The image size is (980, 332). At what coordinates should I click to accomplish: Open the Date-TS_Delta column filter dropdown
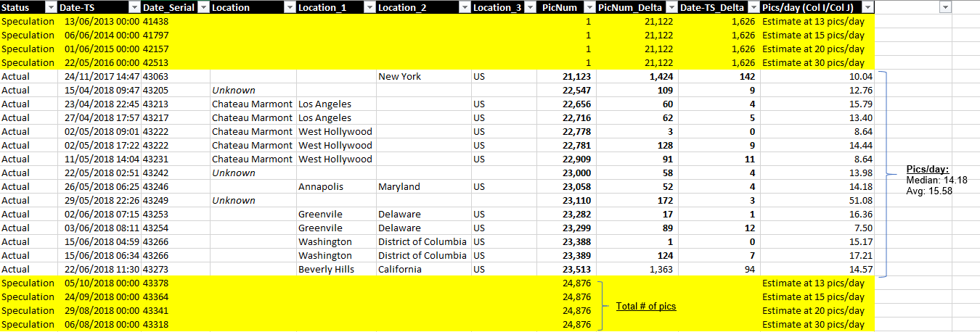click(754, 7)
